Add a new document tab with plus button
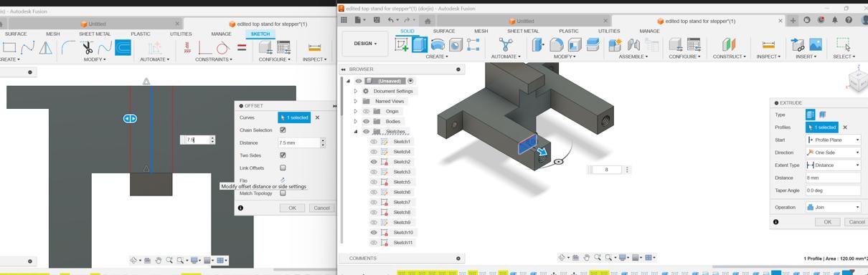 pos(793,21)
